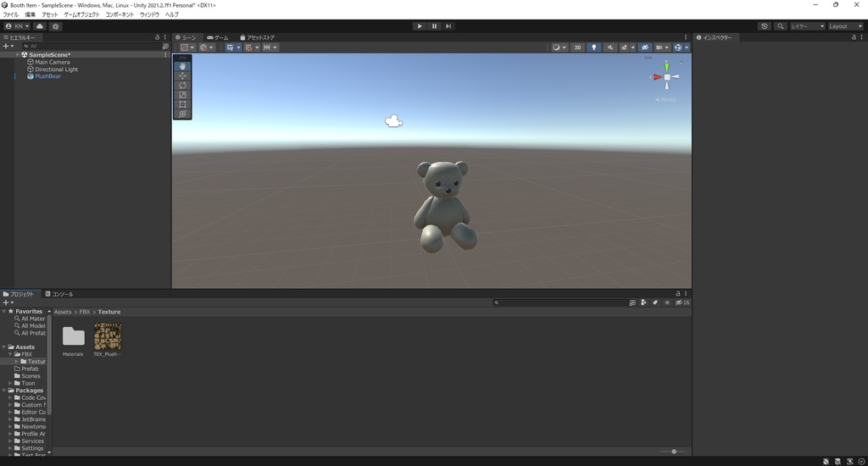Toggle the Inspector panel lock
Screen dimensions: 868x466
854,37
